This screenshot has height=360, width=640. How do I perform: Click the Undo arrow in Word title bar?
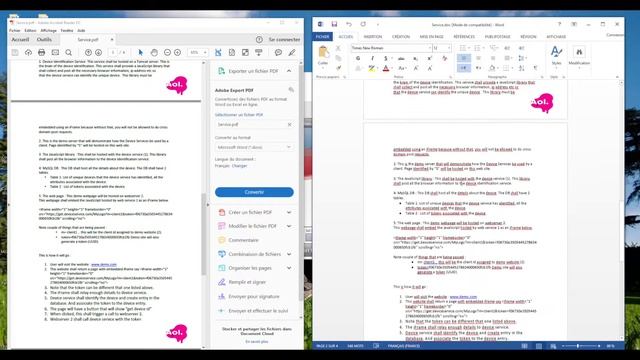(x=349, y=24)
